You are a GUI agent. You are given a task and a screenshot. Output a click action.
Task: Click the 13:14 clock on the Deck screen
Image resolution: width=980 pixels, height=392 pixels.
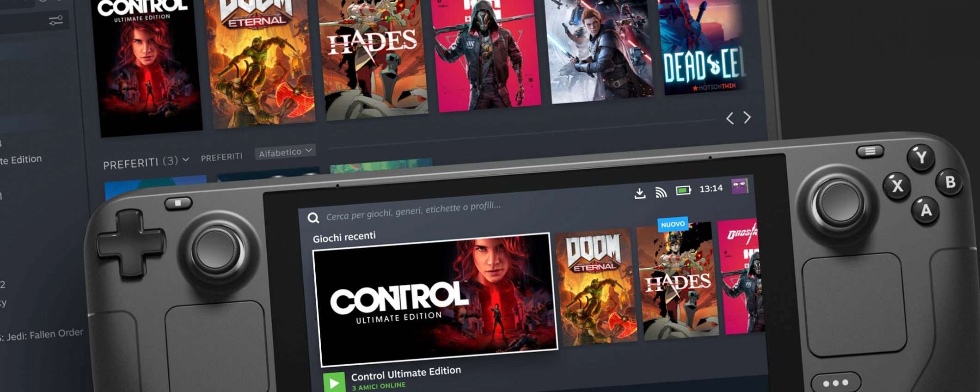711,189
